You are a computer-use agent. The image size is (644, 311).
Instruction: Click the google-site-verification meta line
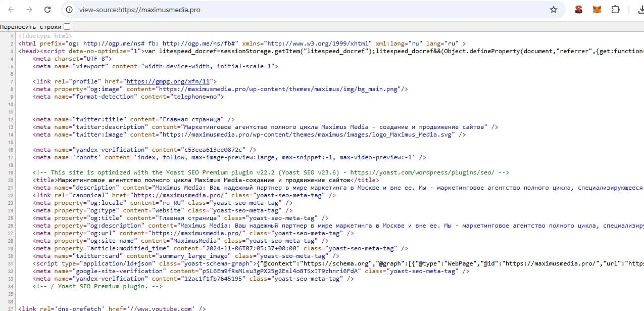coord(251,271)
